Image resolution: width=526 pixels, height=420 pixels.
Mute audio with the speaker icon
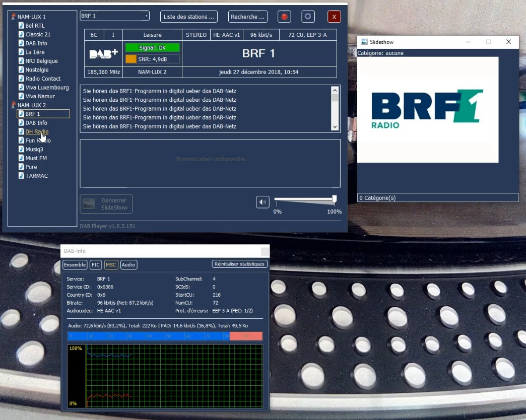click(262, 202)
